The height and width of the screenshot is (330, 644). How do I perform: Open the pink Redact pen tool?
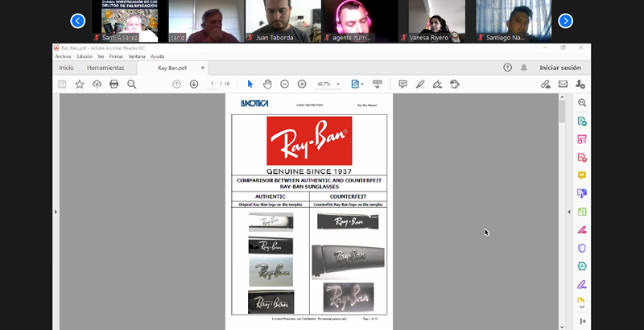pyautogui.click(x=582, y=230)
